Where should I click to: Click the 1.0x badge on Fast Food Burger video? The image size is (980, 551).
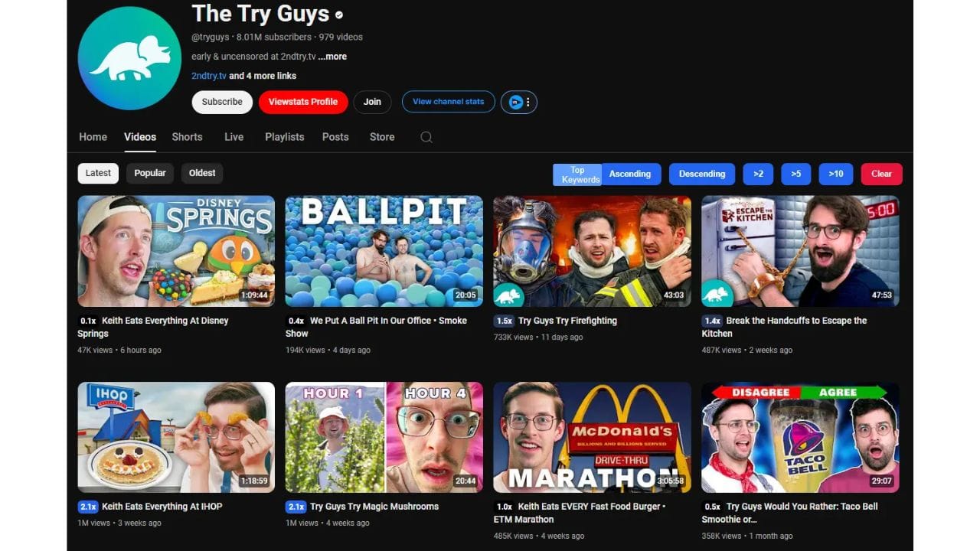pos(504,507)
